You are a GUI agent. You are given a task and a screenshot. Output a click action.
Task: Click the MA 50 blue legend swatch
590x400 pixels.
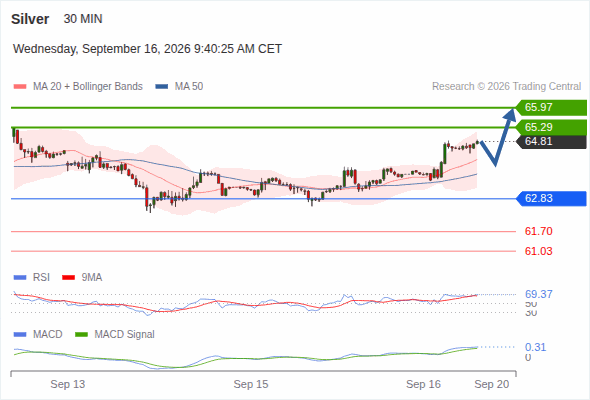[162, 87]
